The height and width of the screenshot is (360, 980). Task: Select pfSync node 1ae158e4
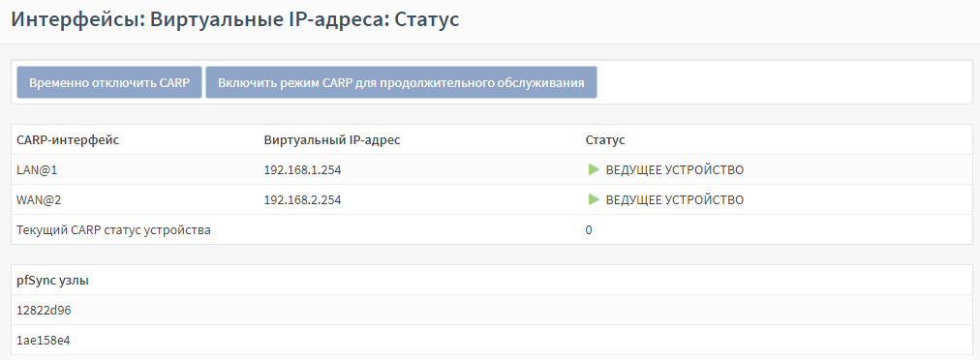(44, 340)
